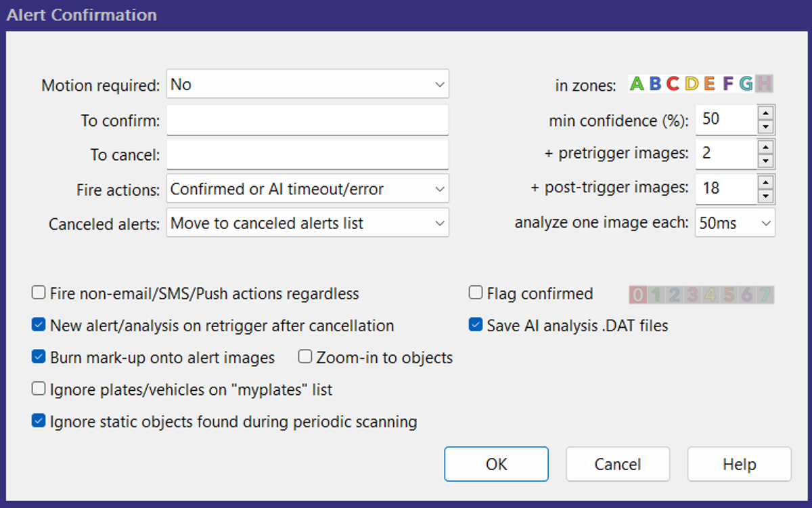The width and height of the screenshot is (812, 508).
Task: Pick flag number 5 icon
Action: (729, 295)
